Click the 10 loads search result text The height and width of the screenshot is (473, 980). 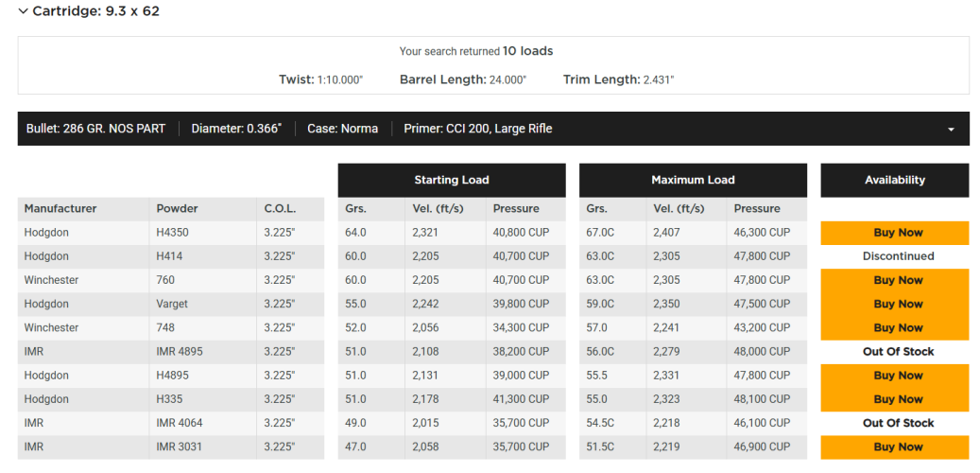pos(527,51)
